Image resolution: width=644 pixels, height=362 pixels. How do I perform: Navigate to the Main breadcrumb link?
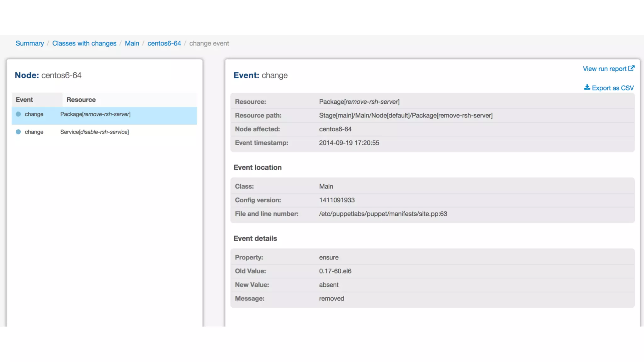[x=132, y=43]
